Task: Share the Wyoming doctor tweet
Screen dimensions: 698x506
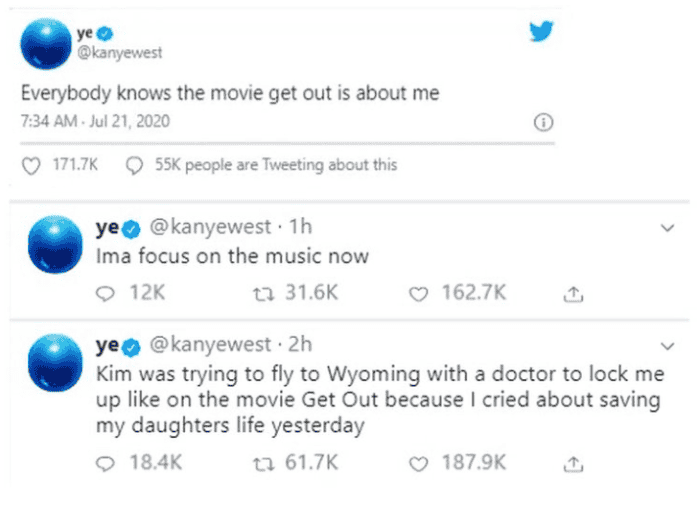Action: (x=574, y=464)
